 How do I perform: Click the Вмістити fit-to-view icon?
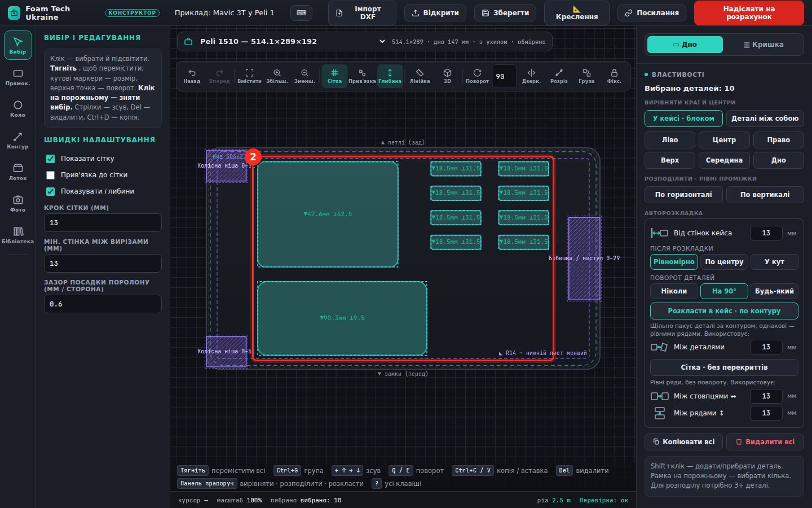(x=249, y=76)
